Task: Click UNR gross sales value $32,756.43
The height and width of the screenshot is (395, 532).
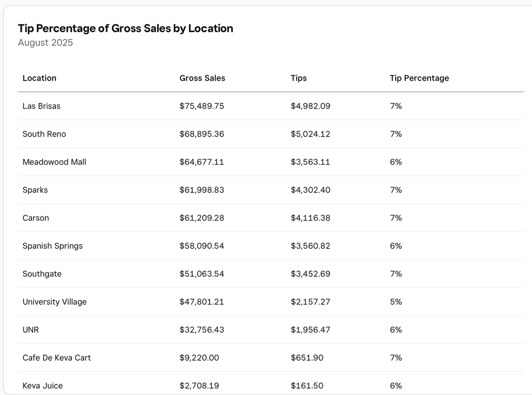Action: coord(202,330)
